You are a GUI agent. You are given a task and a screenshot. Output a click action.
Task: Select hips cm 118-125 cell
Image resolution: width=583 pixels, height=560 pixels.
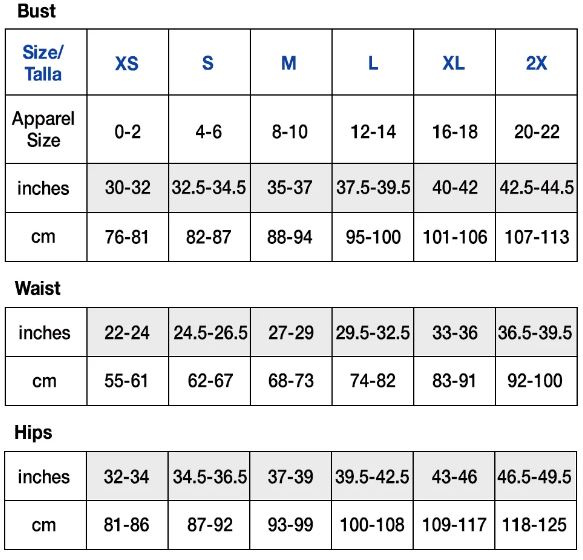535,525
